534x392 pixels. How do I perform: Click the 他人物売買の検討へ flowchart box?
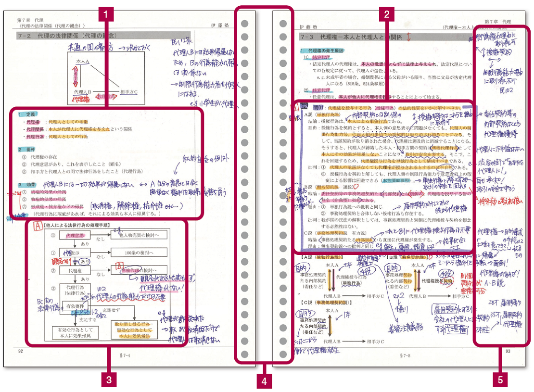click(x=140, y=235)
